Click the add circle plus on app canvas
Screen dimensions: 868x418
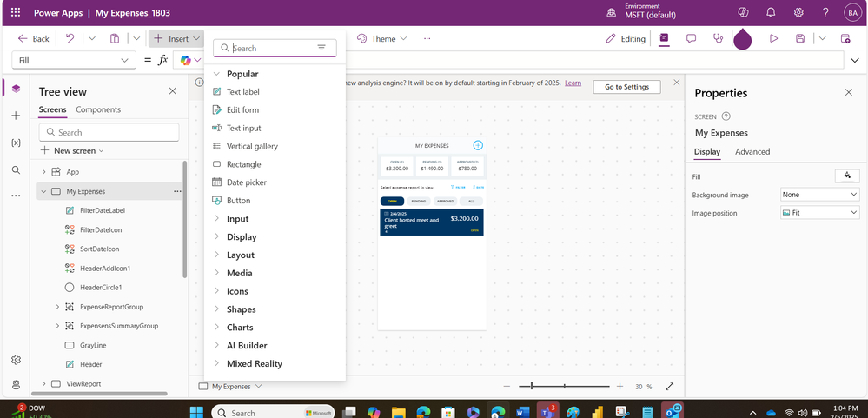pyautogui.click(x=478, y=145)
